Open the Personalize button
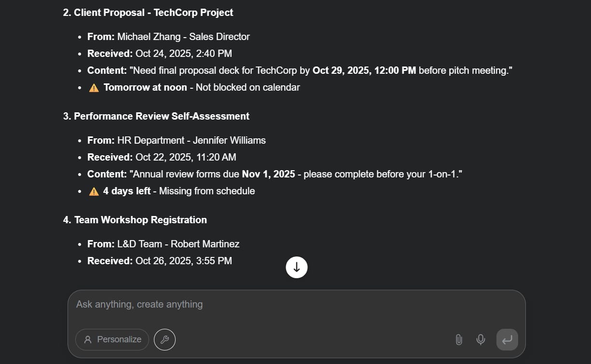This screenshot has height=364, width=591. (x=112, y=339)
